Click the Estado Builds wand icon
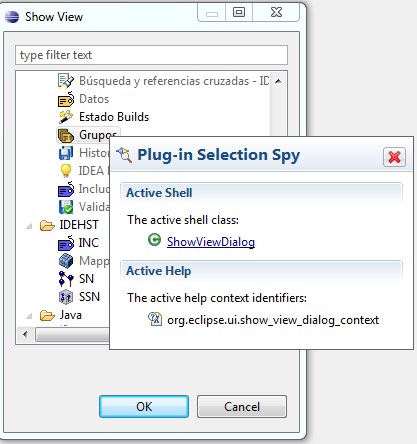This screenshot has width=417, height=444. (66, 117)
